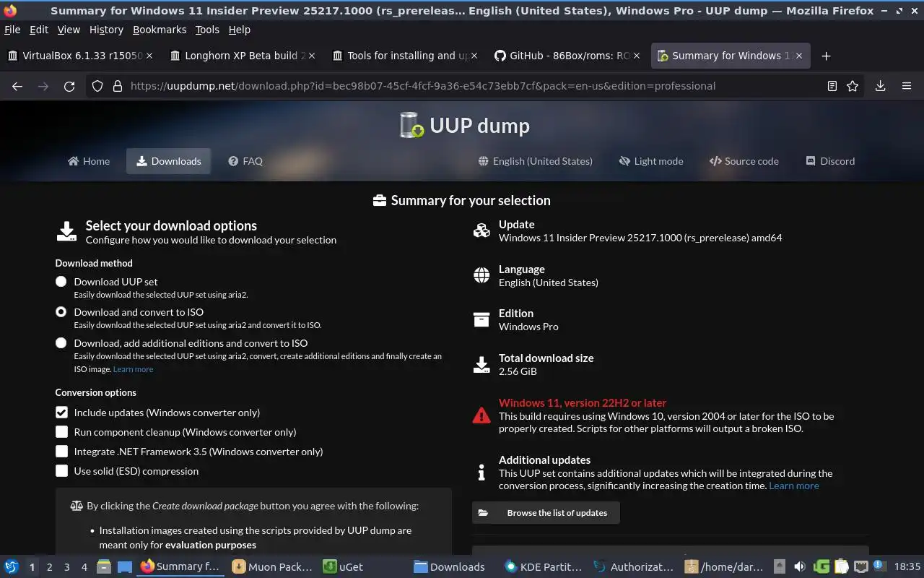The image size is (924, 578).
Task: Open English (United States) language selector
Action: click(536, 161)
